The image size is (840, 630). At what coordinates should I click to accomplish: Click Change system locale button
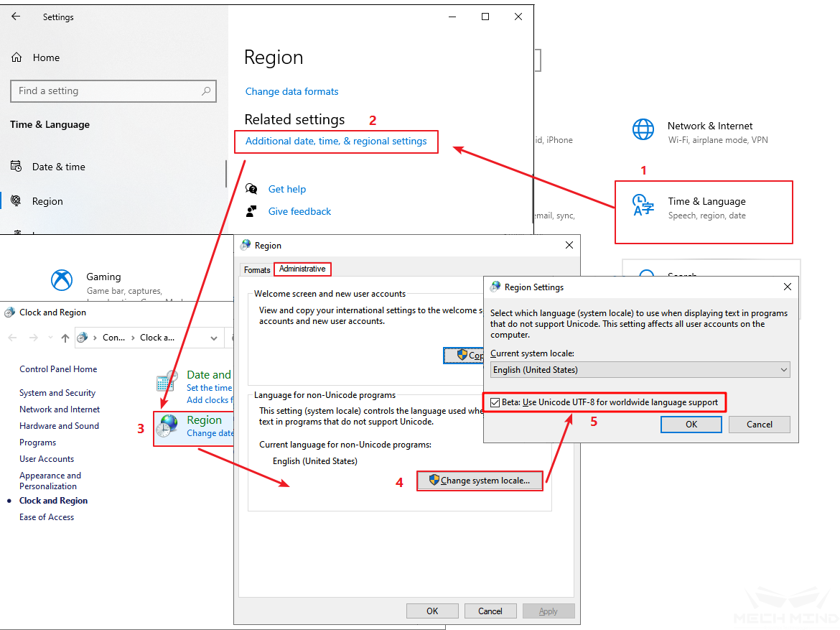pyautogui.click(x=480, y=481)
